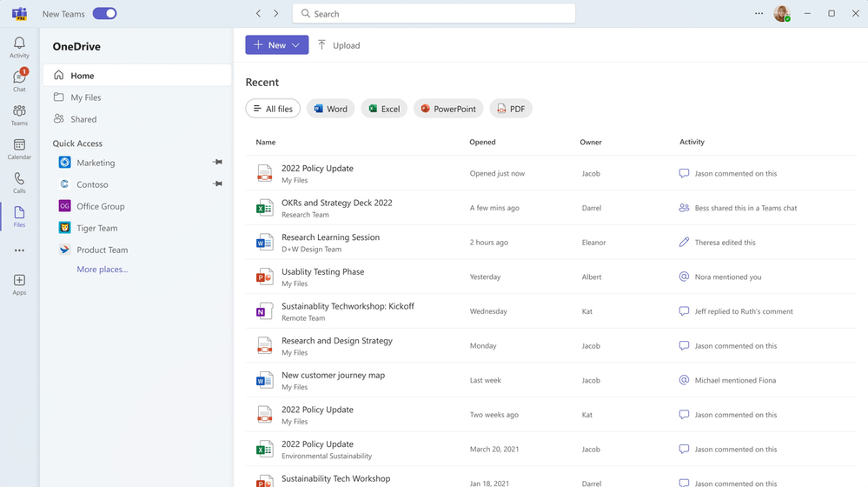Open the Calendar app icon
The height and width of the screenshot is (487, 868).
pyautogui.click(x=19, y=149)
